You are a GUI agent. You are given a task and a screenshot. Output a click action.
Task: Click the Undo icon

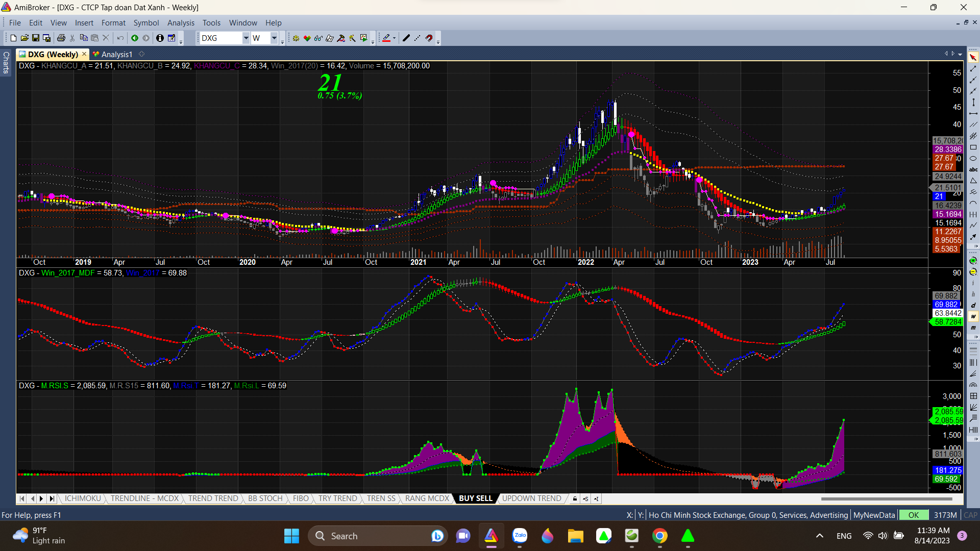coord(120,38)
